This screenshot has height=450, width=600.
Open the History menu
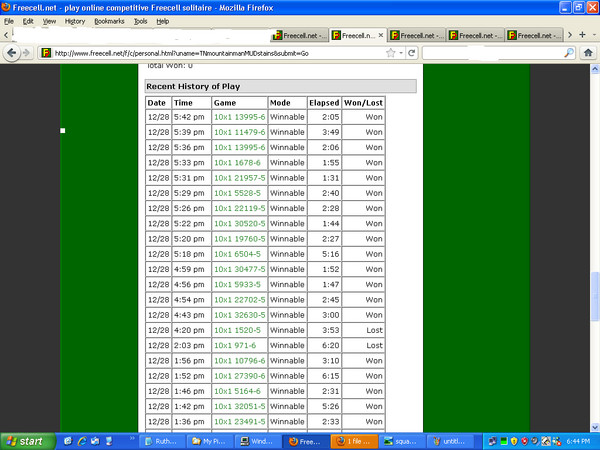click(75, 21)
